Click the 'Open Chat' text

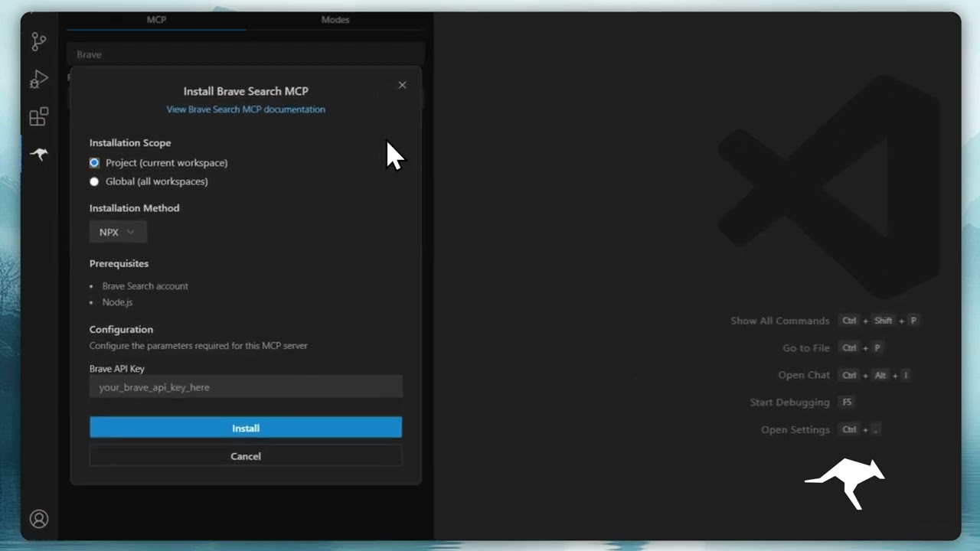tap(804, 375)
